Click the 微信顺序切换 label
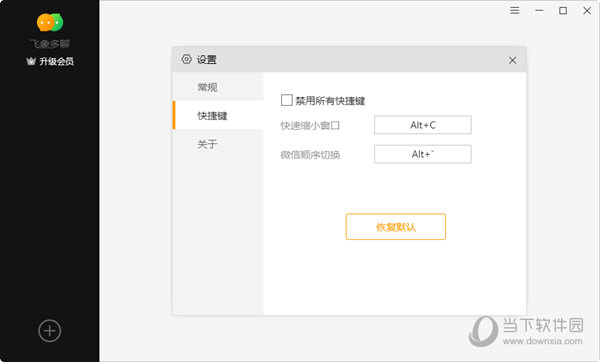 coord(310,155)
